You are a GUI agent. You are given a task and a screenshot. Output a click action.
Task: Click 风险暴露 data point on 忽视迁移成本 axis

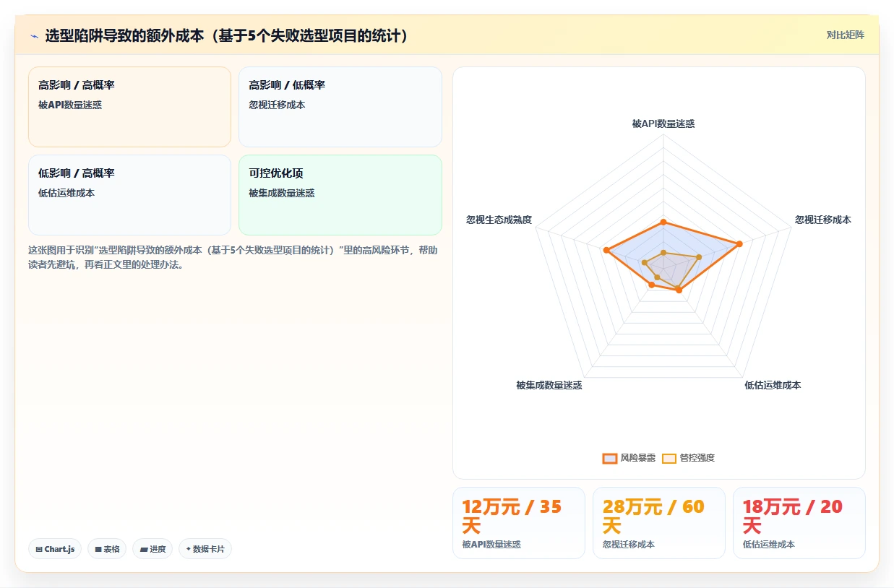739,244
